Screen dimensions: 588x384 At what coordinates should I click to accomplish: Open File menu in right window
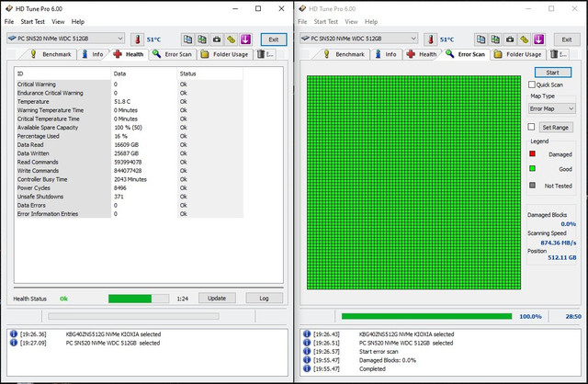click(302, 22)
